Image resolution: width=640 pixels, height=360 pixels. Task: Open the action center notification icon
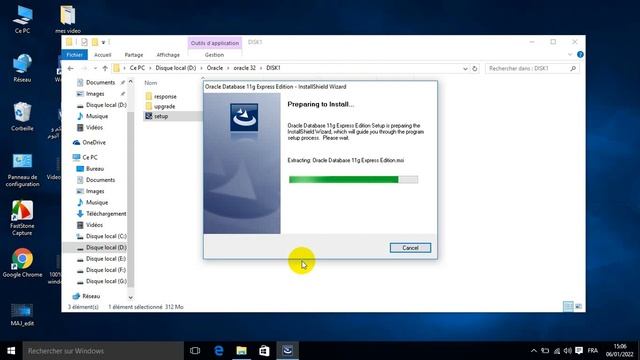click(579, 351)
